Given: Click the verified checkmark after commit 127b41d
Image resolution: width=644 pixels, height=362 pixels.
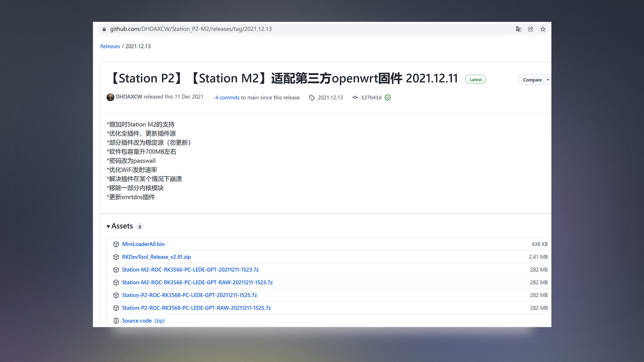Looking at the screenshot, I should [x=387, y=98].
